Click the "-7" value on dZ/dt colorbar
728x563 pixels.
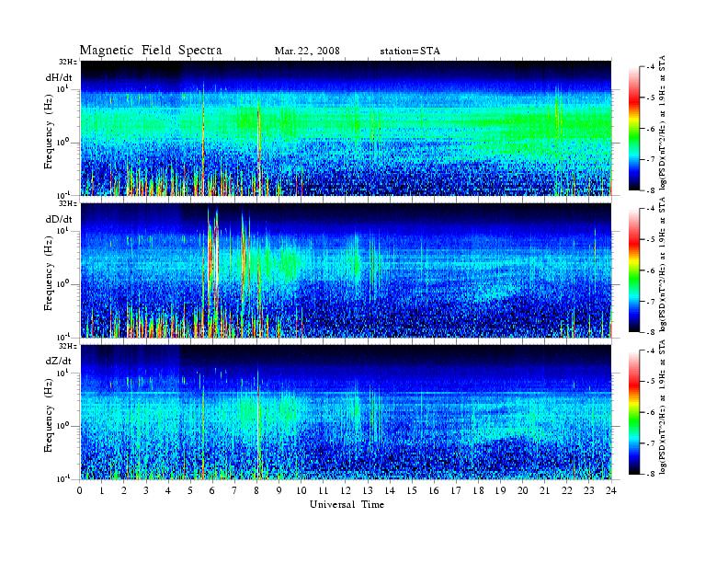pos(651,443)
